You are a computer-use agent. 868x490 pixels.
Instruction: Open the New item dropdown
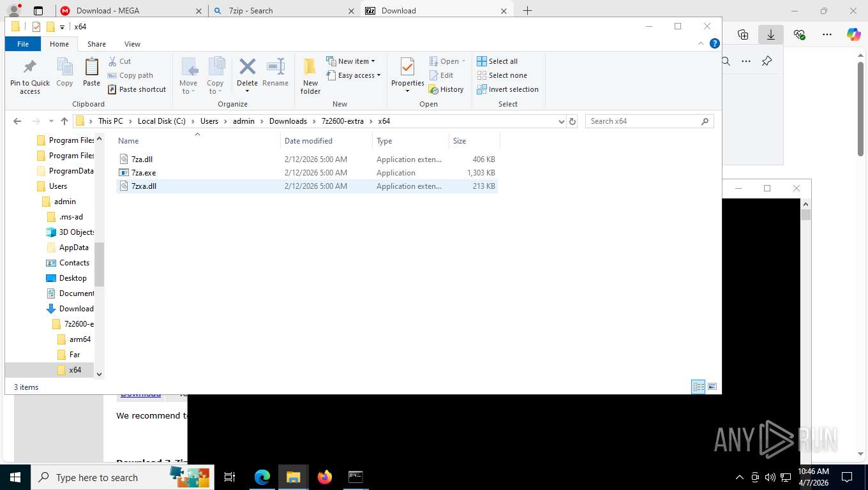tap(350, 61)
